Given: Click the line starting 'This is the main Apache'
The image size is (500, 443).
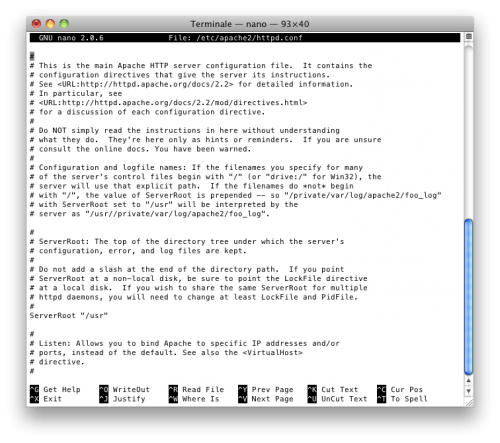Looking at the screenshot, I should 201,66.
